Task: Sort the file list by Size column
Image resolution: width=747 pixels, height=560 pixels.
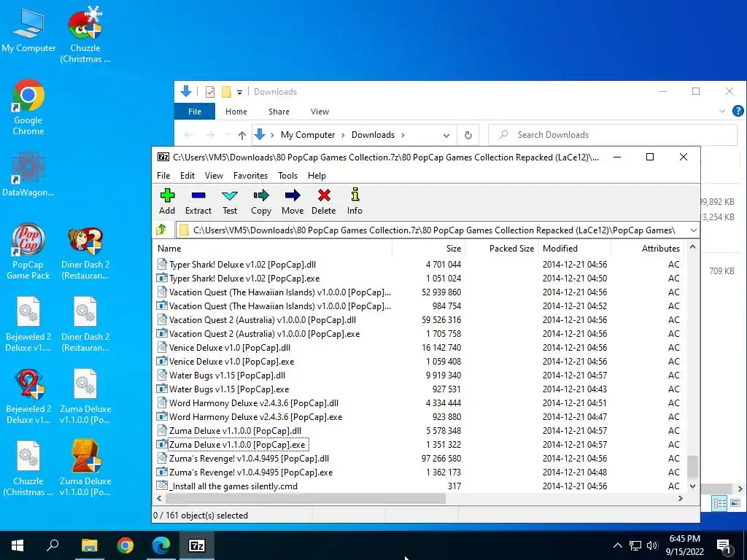Action: click(x=429, y=249)
